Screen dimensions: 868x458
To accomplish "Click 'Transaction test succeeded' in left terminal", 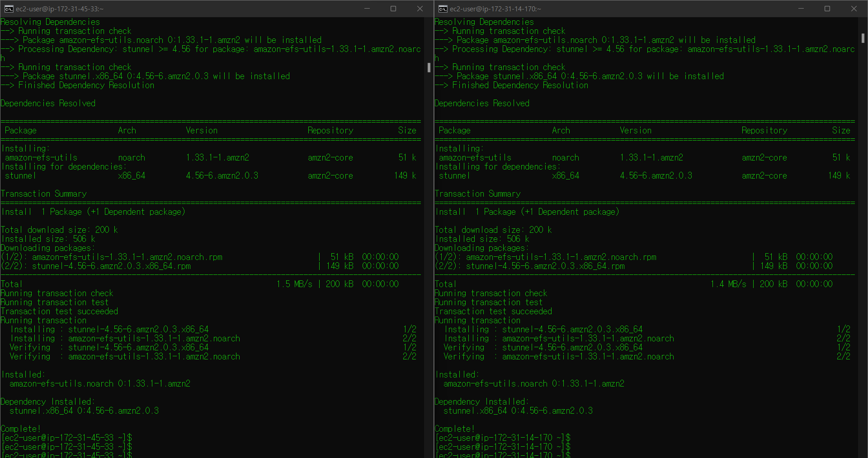I will (x=59, y=312).
